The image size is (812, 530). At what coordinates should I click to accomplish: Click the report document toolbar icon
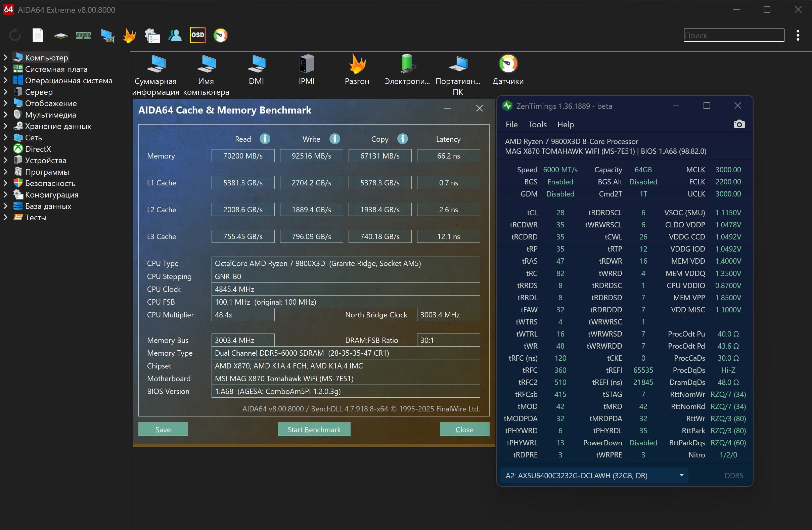click(x=38, y=35)
